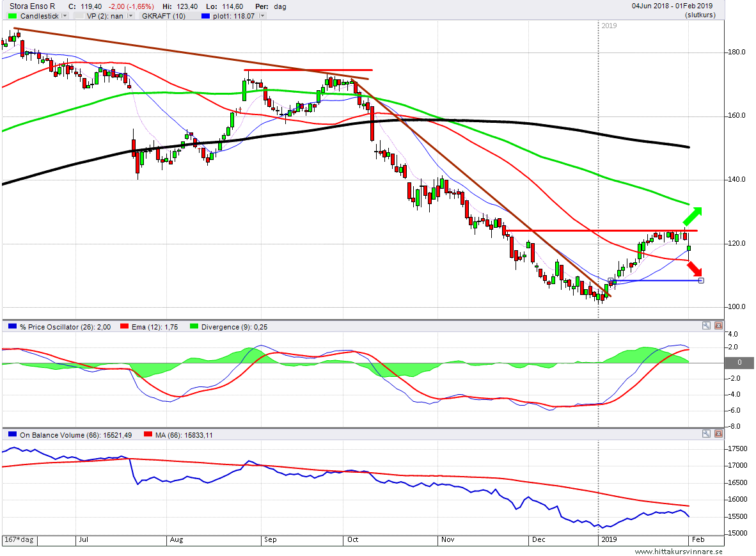Screen dimensions: 756x556
Task: Click the Hi: 123,40 value
Action: coord(180,7)
